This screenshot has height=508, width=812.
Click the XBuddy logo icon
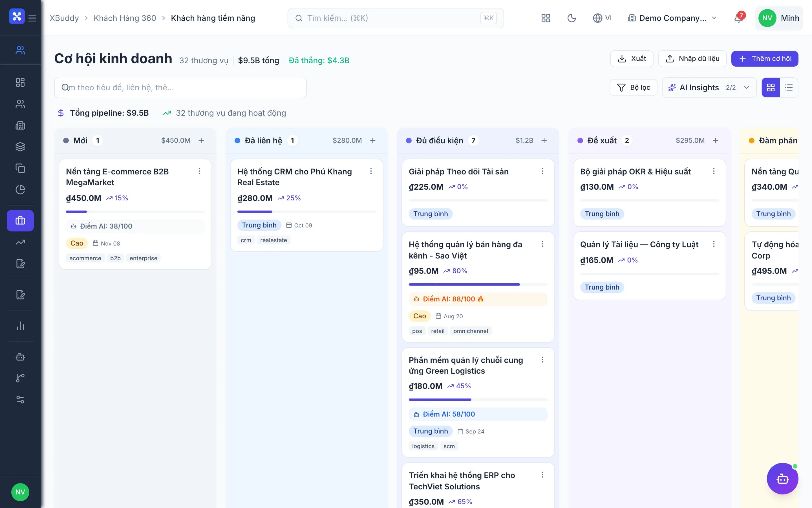point(17,16)
